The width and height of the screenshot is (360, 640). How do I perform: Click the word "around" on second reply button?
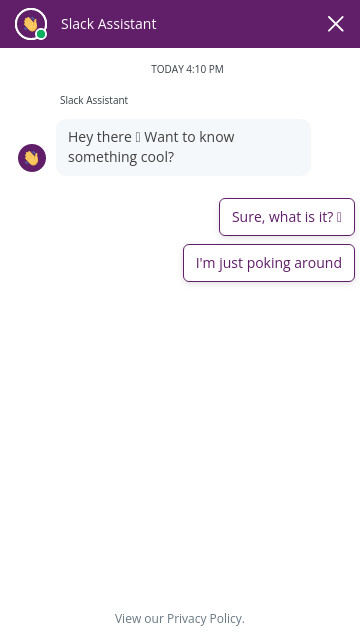(318, 263)
